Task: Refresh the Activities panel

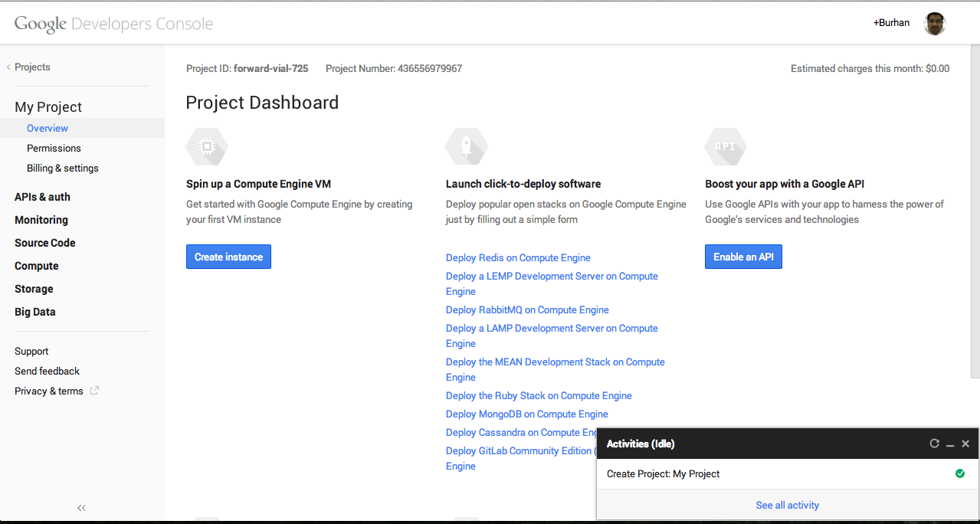Action: coord(934,444)
